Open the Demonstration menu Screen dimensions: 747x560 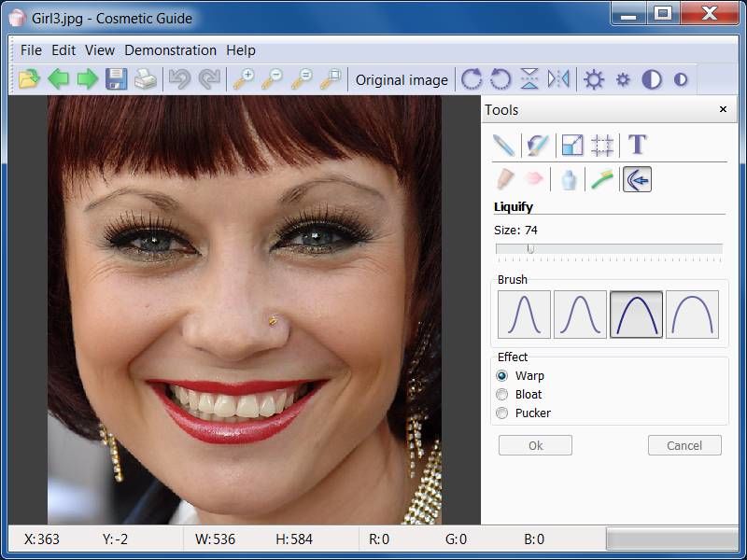click(171, 50)
